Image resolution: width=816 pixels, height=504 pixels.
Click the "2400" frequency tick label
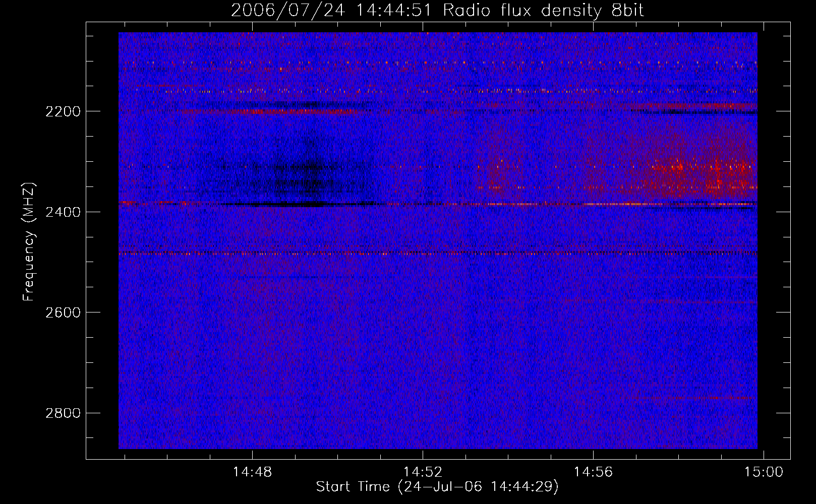pos(63,212)
